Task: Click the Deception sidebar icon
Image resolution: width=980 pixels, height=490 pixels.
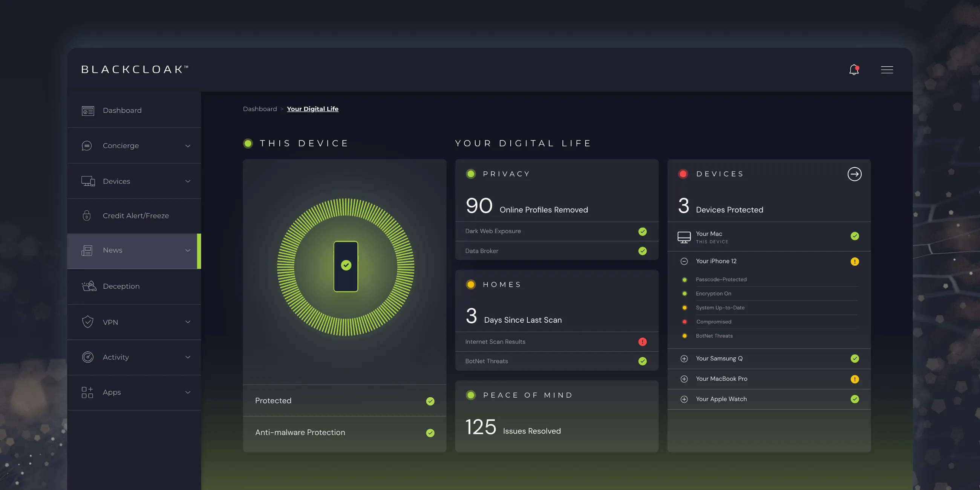Action: pos(89,286)
